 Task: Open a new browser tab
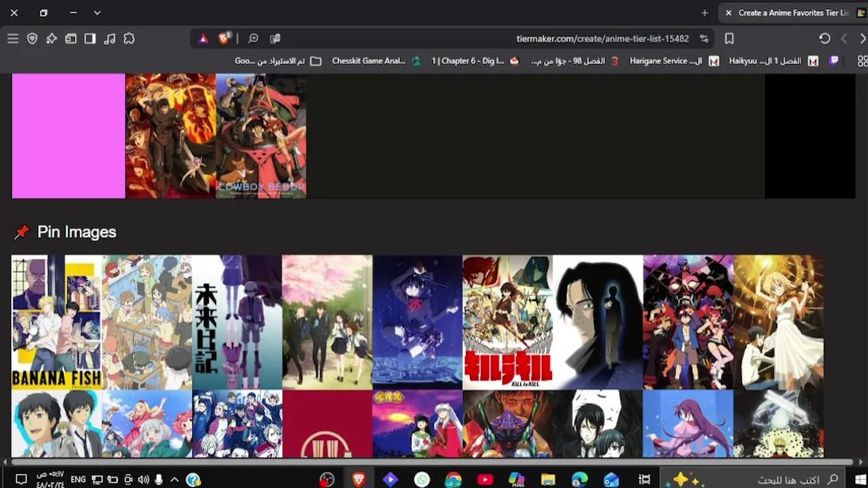705,13
